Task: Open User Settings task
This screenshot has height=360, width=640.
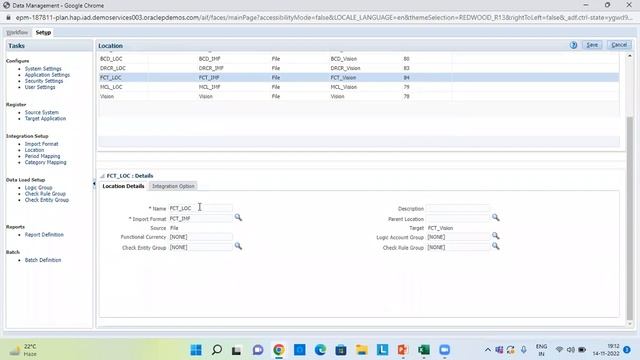Action: [x=40, y=87]
